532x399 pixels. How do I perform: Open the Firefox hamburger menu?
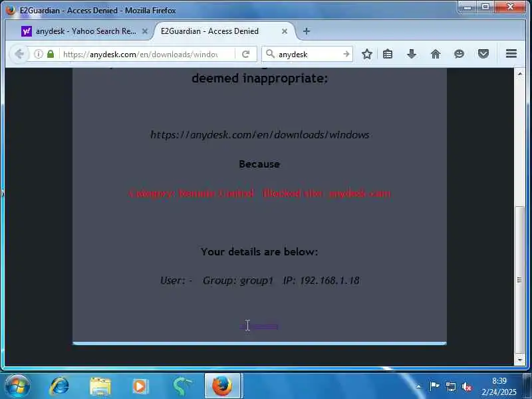(x=511, y=54)
